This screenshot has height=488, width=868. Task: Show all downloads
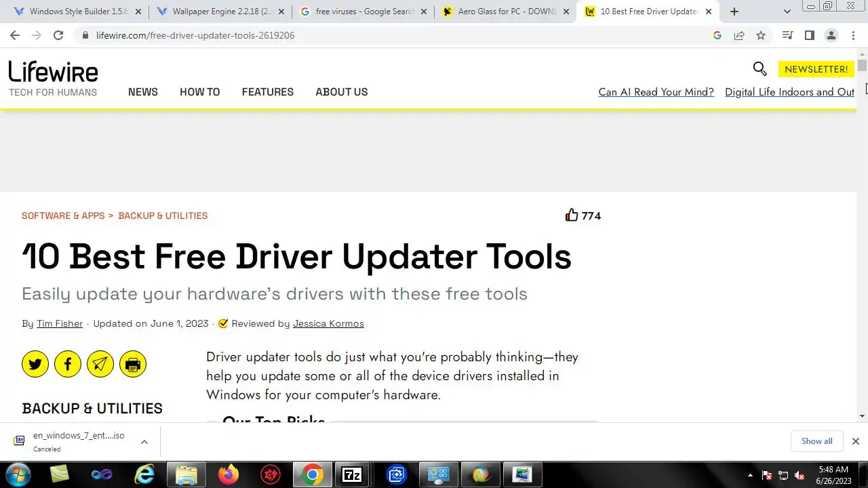coord(816,441)
